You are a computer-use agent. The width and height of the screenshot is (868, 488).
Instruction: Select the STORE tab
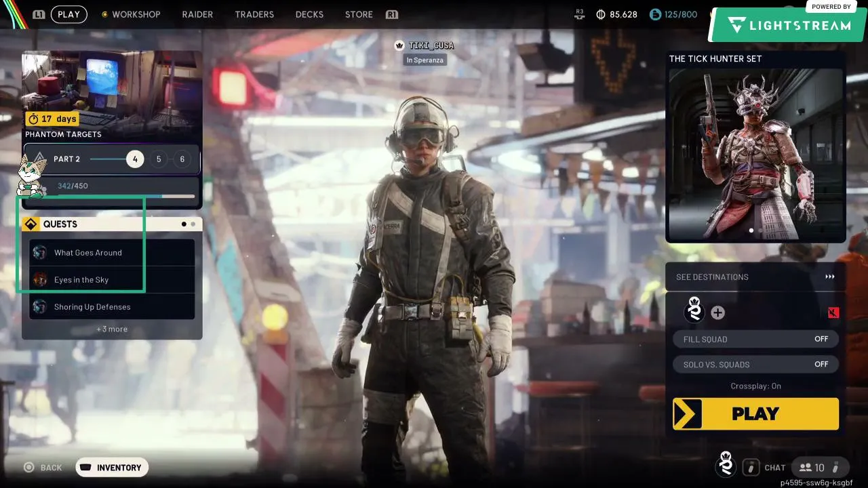pos(359,14)
